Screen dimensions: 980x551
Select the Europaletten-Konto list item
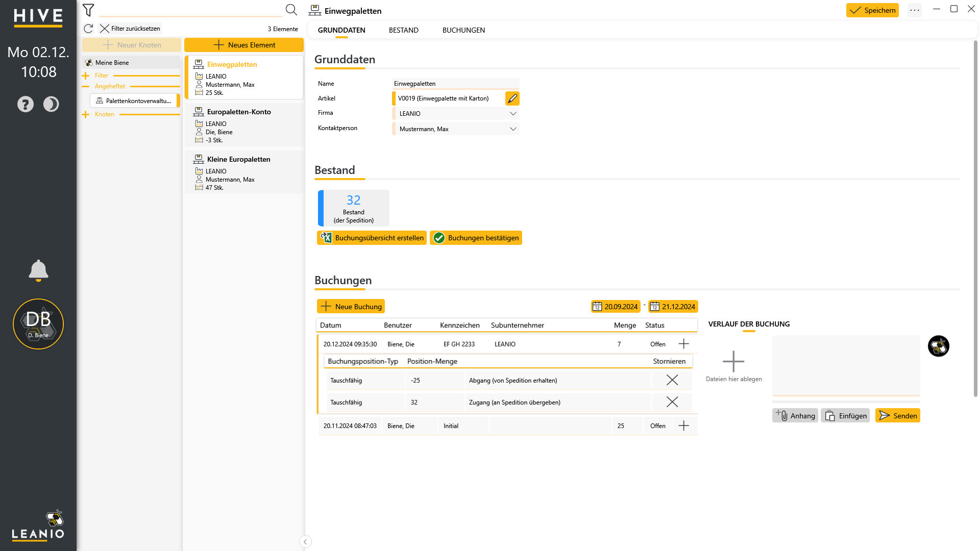click(243, 125)
